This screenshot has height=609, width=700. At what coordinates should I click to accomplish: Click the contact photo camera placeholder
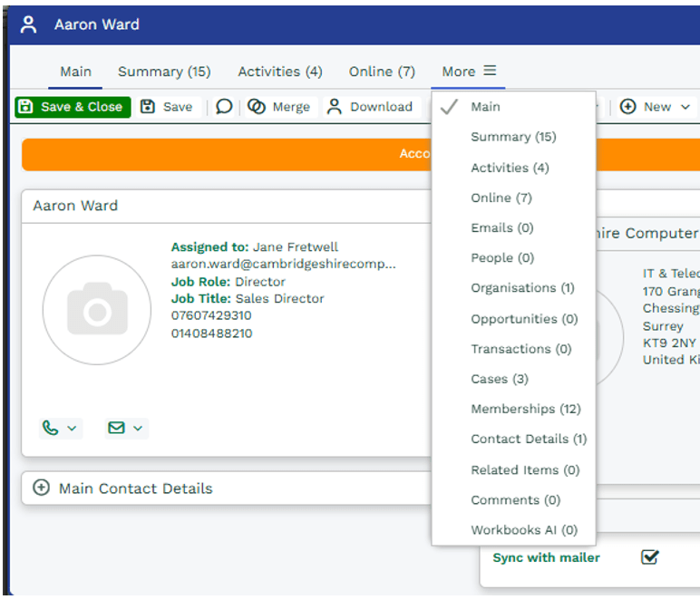click(x=96, y=311)
